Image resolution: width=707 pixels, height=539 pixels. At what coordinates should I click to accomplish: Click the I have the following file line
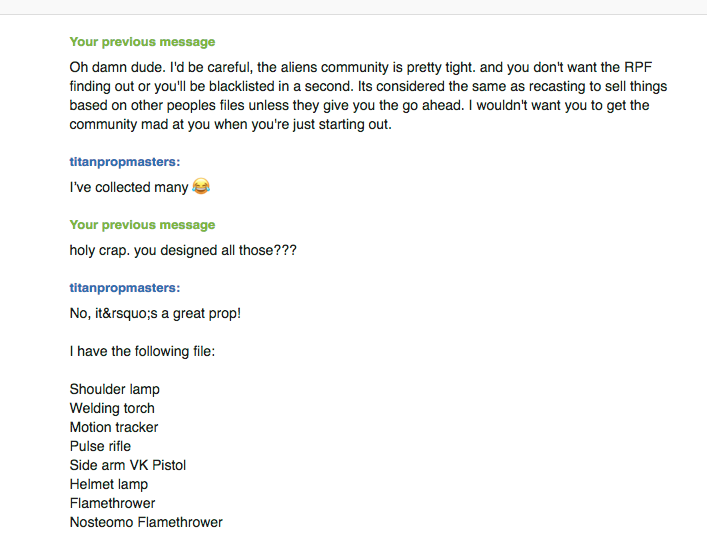[142, 351]
